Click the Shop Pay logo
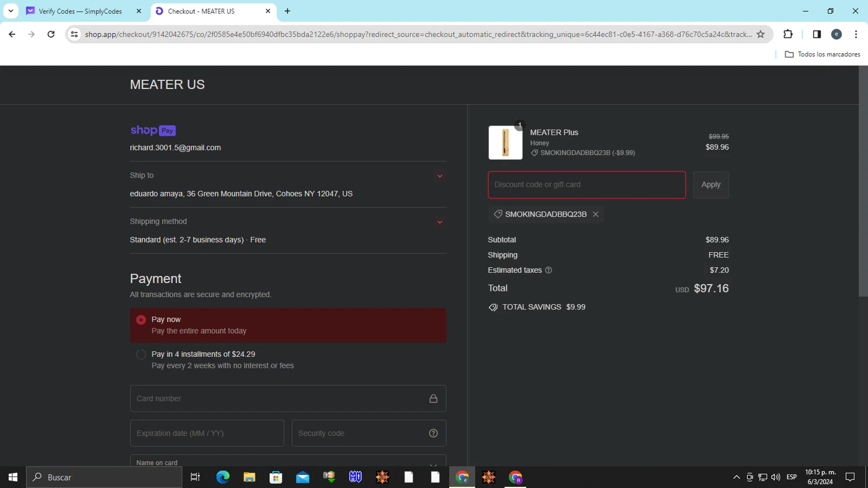The width and height of the screenshot is (868, 488). [153, 130]
